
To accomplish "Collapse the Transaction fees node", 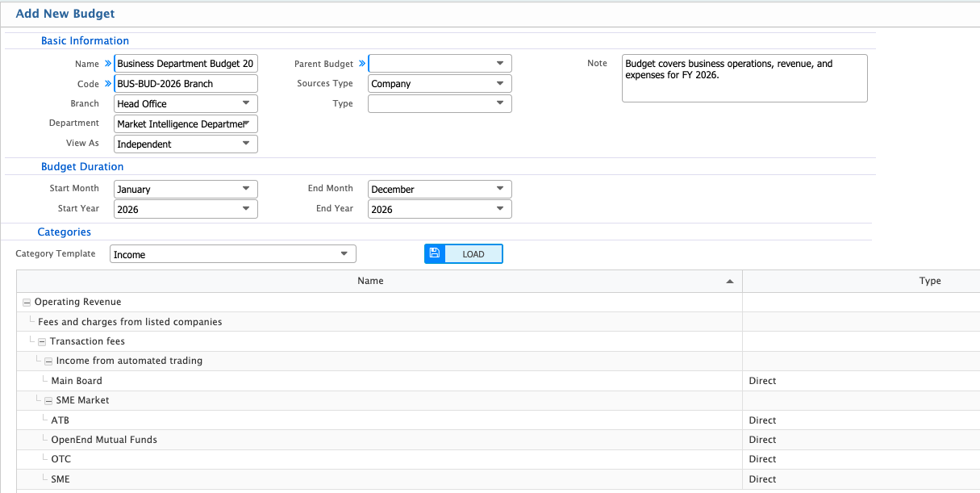I will click(41, 341).
